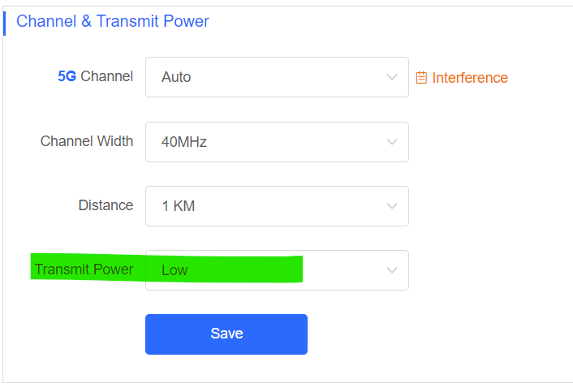573x392 pixels.
Task: Select the Auto value text
Action: pos(176,77)
